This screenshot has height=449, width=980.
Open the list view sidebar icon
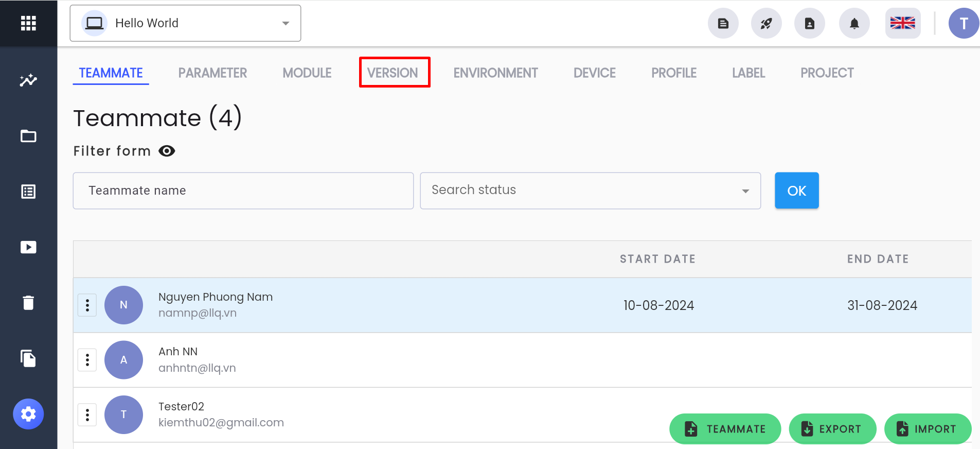[28, 192]
